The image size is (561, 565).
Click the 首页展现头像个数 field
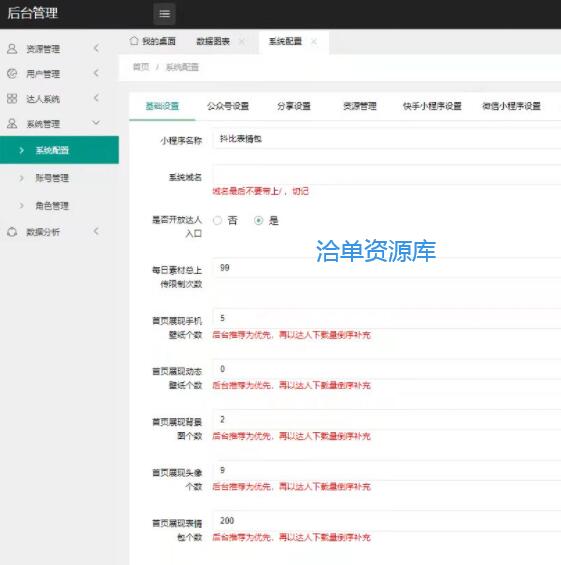point(387,471)
